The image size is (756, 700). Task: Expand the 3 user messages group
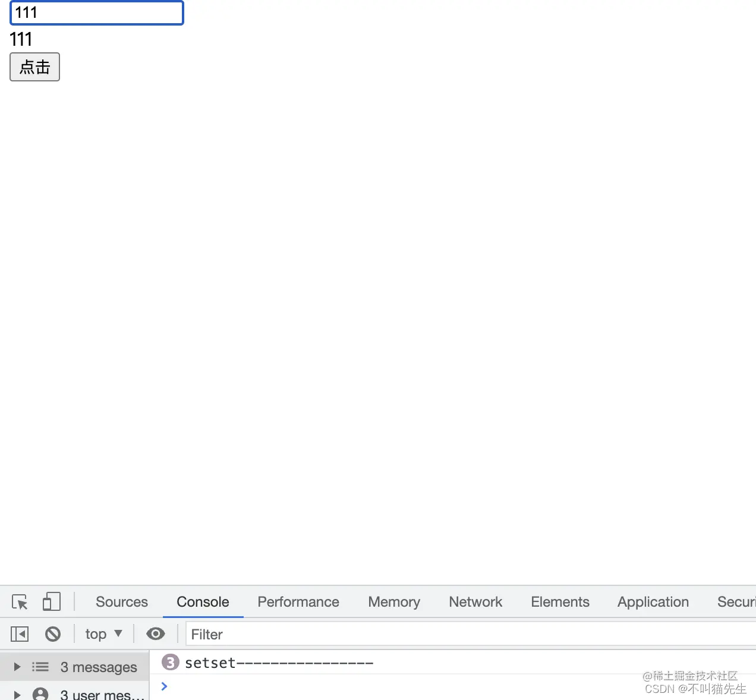(x=17, y=694)
